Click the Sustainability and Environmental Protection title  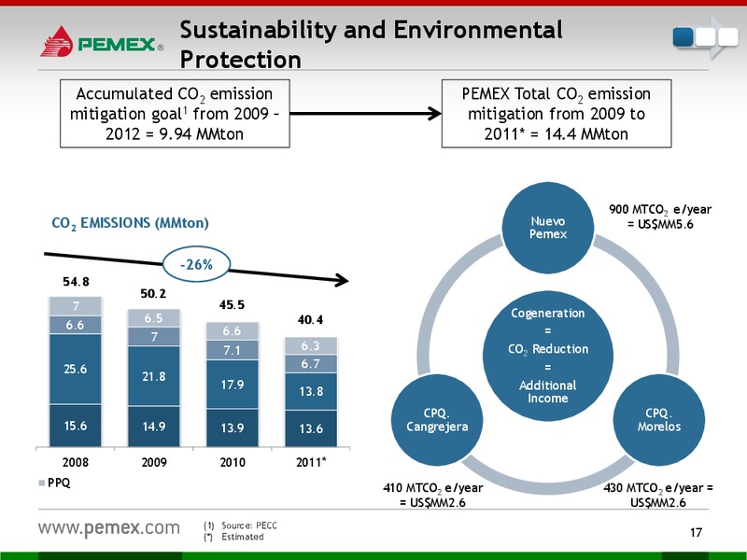(x=371, y=44)
